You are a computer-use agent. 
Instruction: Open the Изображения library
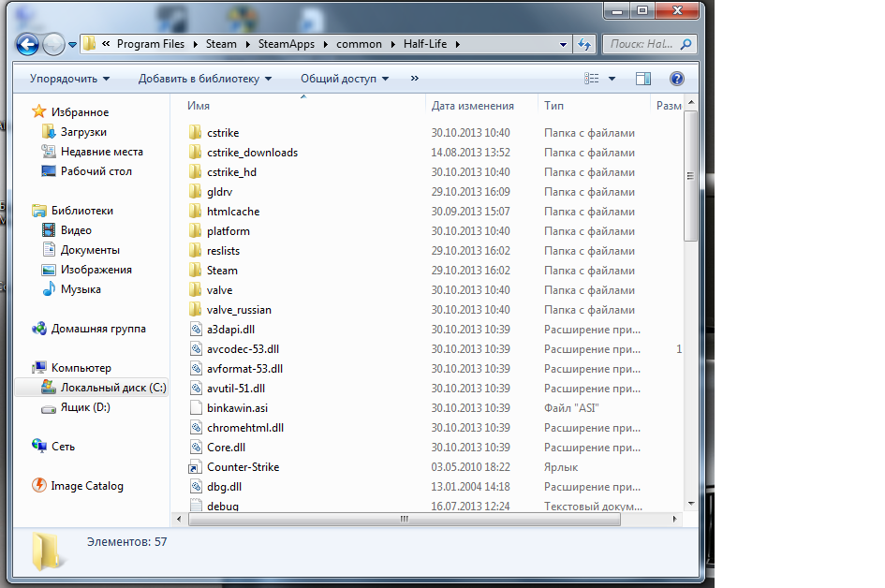[96, 270]
